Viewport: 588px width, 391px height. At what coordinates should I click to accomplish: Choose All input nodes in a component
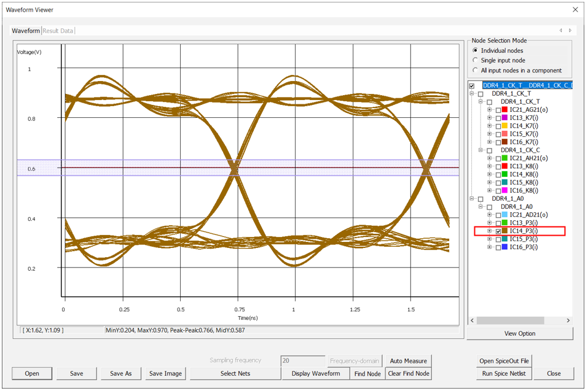coord(476,70)
